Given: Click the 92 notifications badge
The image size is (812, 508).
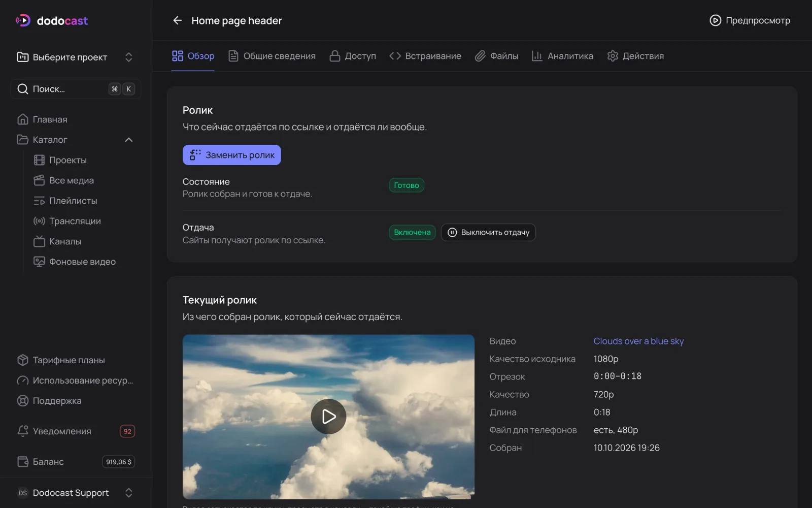Looking at the screenshot, I should [x=127, y=431].
